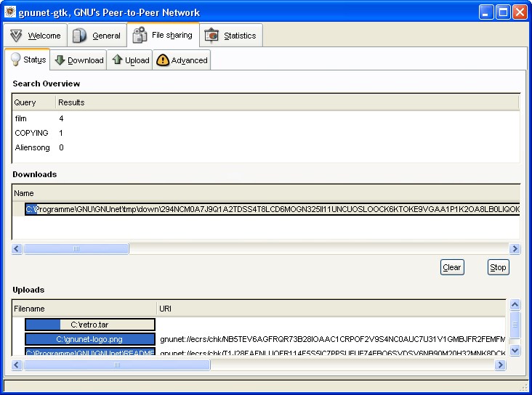The image size is (532, 395).
Task: Click the gnunet-logo.png URI starting NB5TEV6
Action: (333, 339)
